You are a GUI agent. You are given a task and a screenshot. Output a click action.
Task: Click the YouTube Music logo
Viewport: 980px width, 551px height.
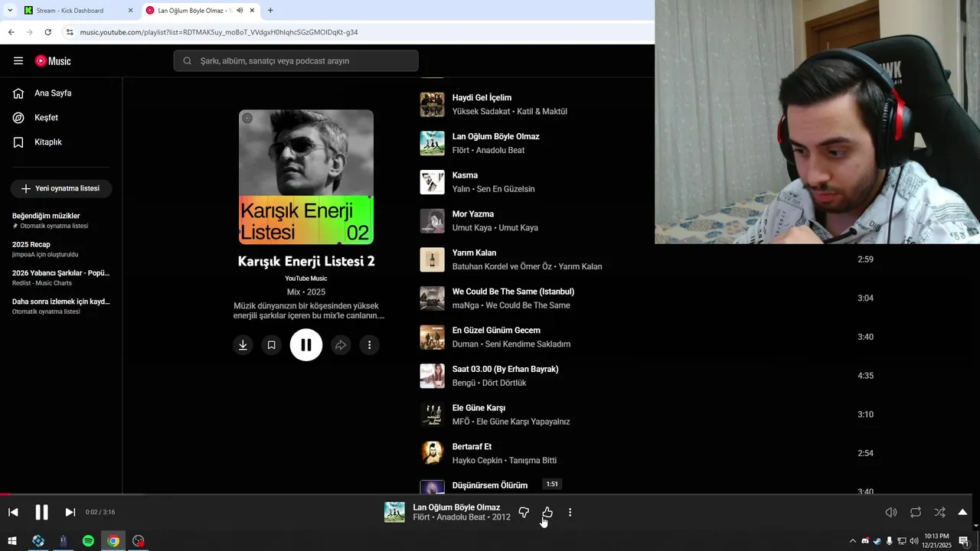pyautogui.click(x=53, y=61)
